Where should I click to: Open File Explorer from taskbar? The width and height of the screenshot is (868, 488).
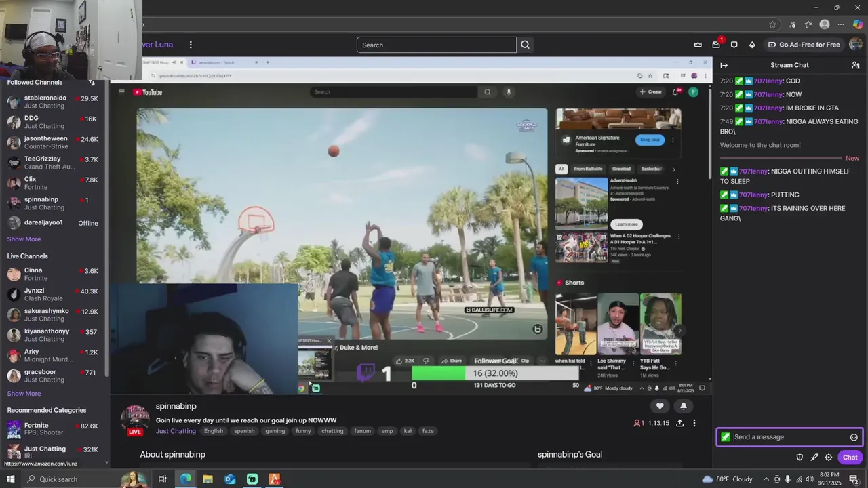208,479
